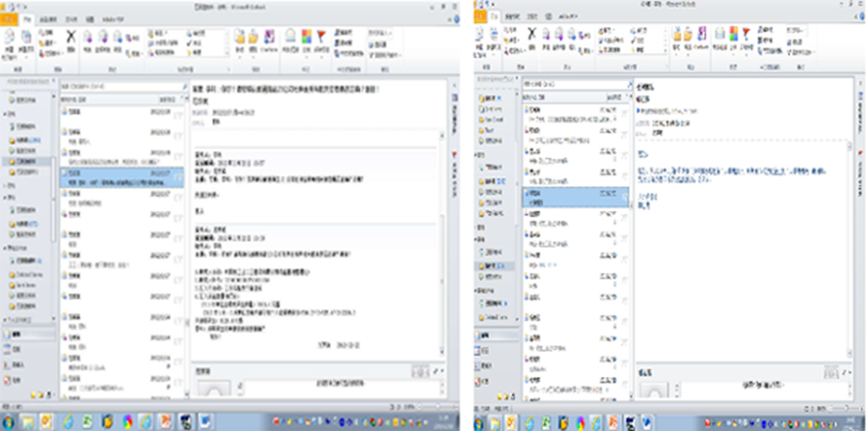Screen dimensions: 868x431
Task: Click OneNote icon in left Outlook window
Action: pyautogui.click(x=269, y=38)
